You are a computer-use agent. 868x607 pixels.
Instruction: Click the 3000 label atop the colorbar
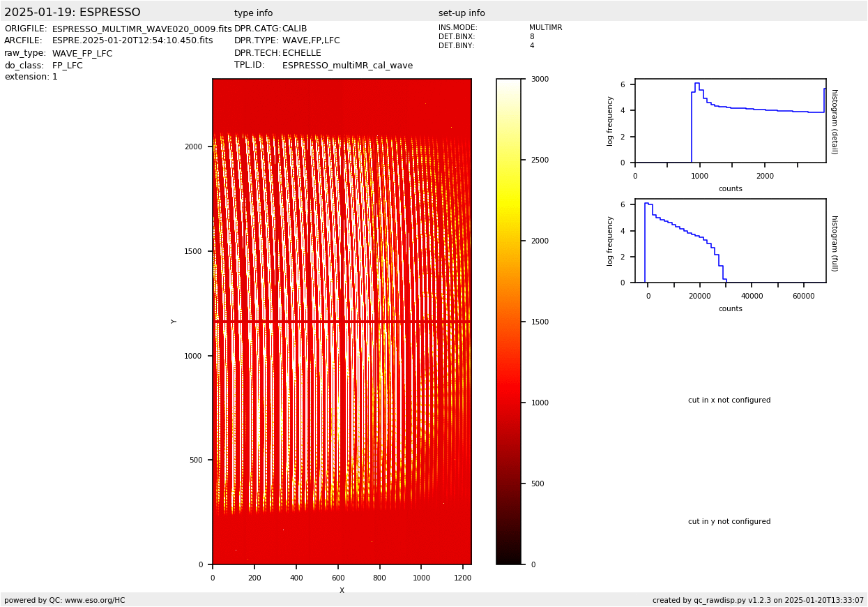540,80
